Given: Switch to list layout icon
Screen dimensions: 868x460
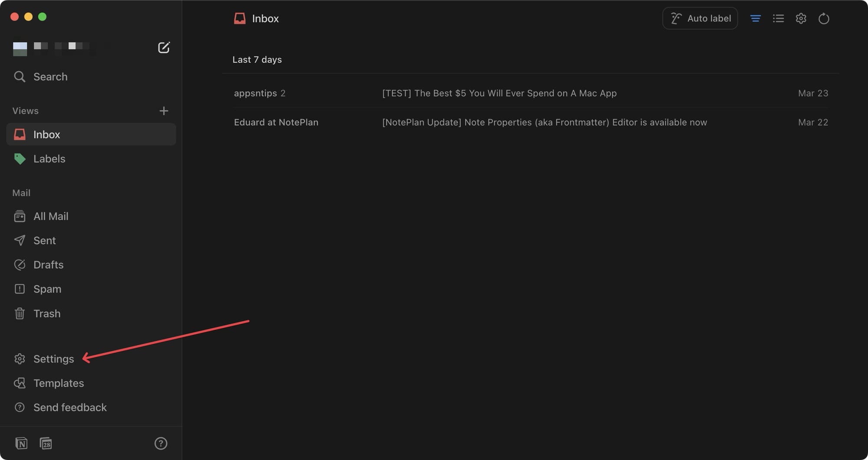Looking at the screenshot, I should pos(778,18).
